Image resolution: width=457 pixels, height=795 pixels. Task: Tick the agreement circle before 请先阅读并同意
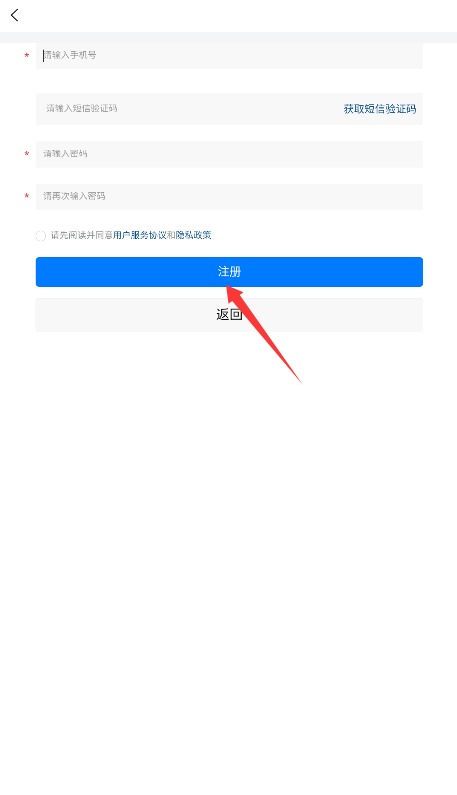pyautogui.click(x=41, y=236)
